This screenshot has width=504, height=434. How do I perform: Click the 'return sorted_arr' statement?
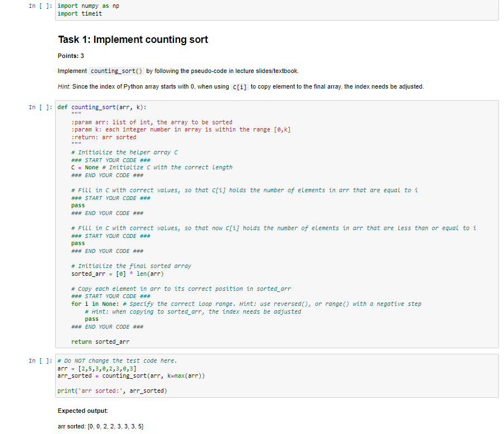click(100, 342)
